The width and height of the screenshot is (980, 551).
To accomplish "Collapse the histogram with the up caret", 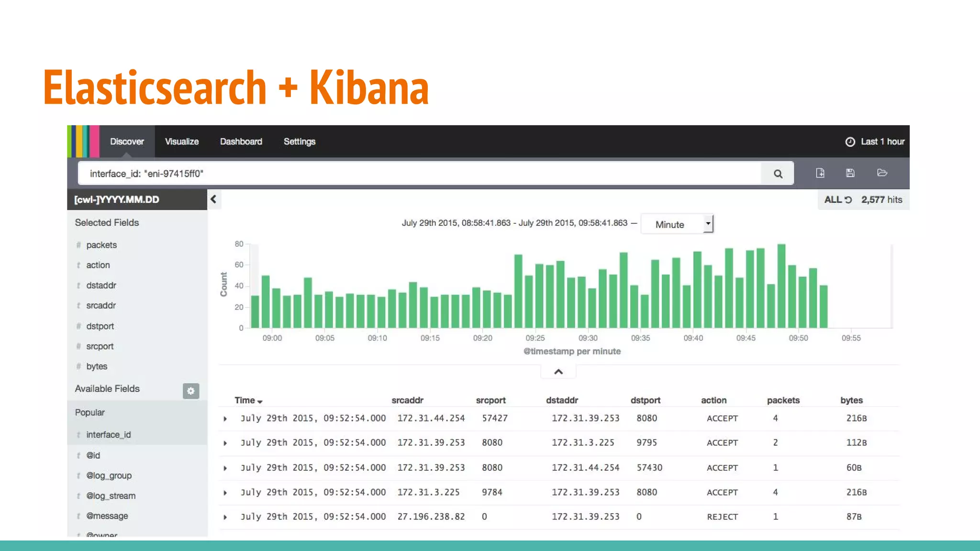I will 558,372.
